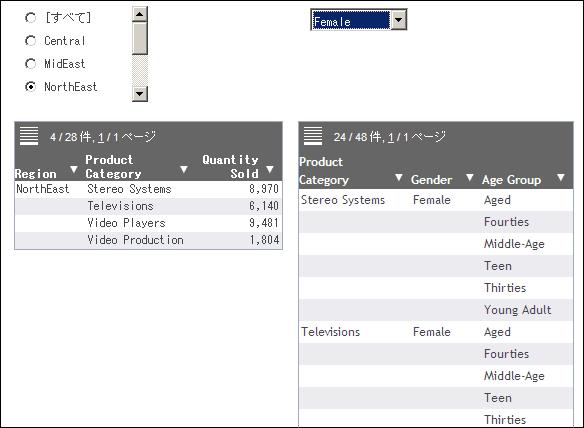
Task: Click the region list scrollbar thumb
Action: click(x=140, y=38)
